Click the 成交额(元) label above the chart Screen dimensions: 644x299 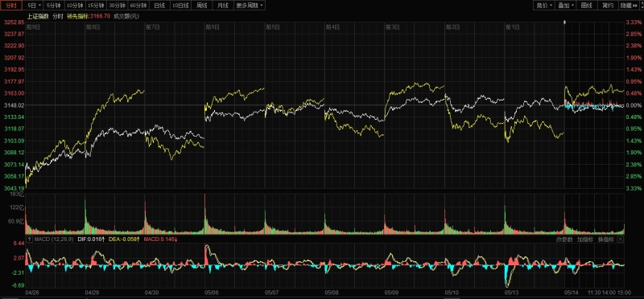click(127, 16)
